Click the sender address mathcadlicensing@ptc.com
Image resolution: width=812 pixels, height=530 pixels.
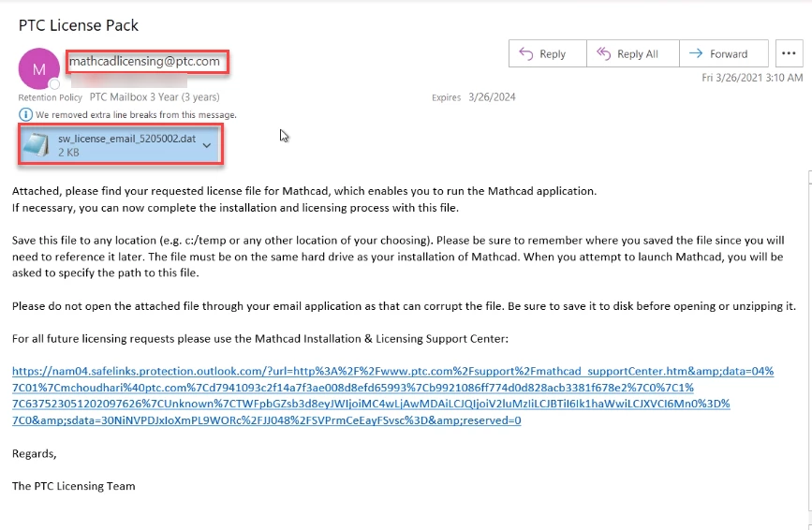pos(144,61)
